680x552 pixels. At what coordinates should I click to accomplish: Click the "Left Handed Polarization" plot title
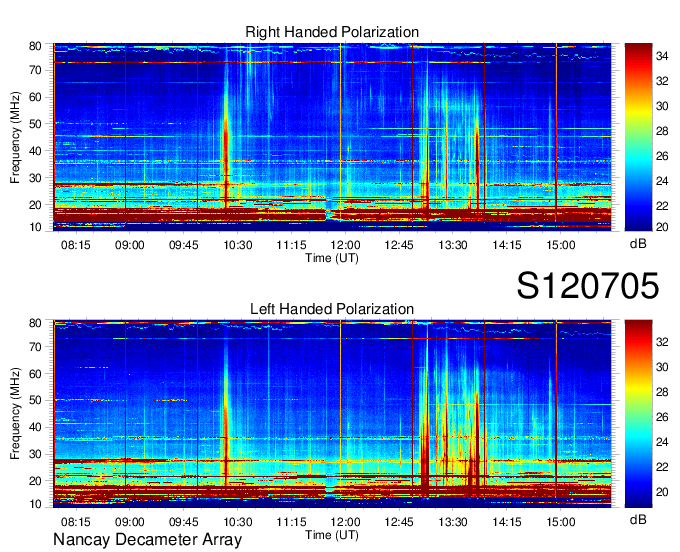tap(332, 309)
